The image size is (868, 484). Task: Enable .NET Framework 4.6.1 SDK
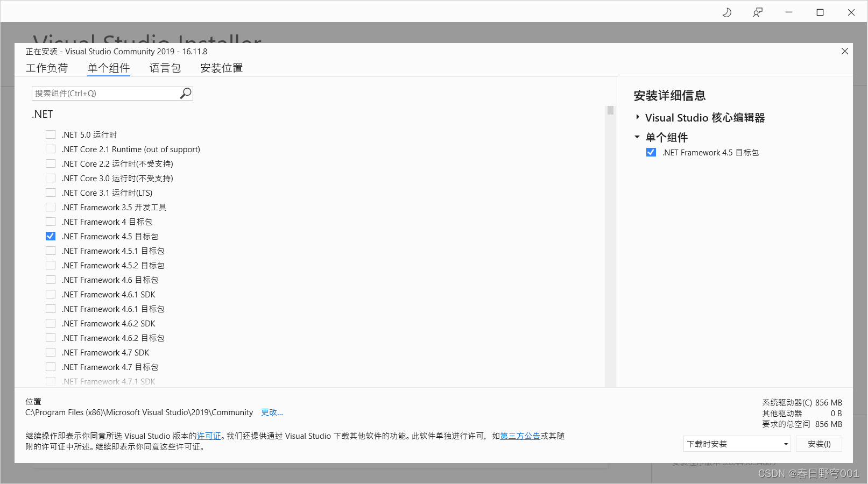pyautogui.click(x=51, y=294)
